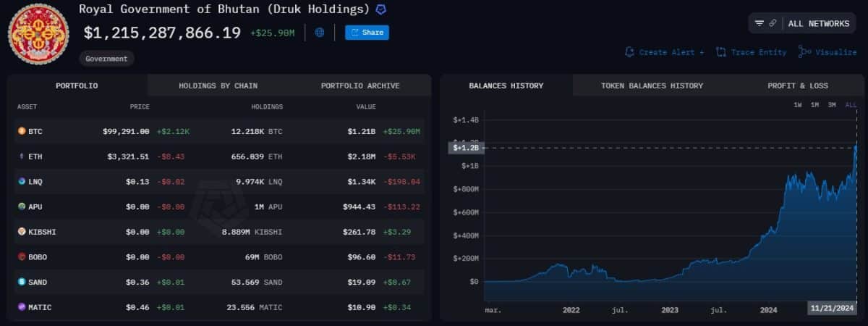The width and height of the screenshot is (868, 326).
Task: Click the bell icon for Create Alert
Action: click(x=629, y=52)
